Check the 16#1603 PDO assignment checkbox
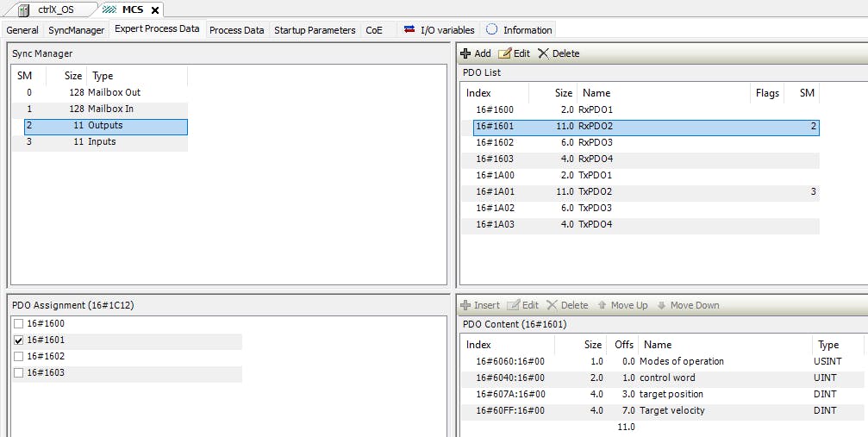Viewport: 868px width, 437px height. [19, 372]
